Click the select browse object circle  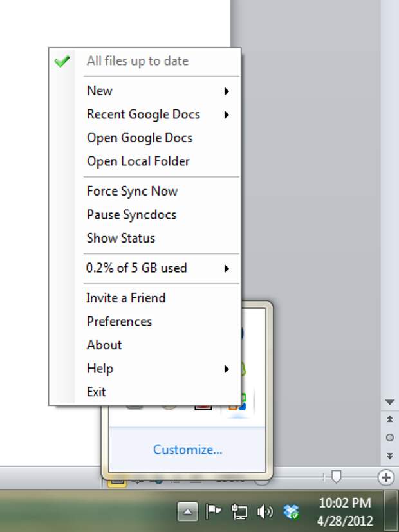point(390,437)
